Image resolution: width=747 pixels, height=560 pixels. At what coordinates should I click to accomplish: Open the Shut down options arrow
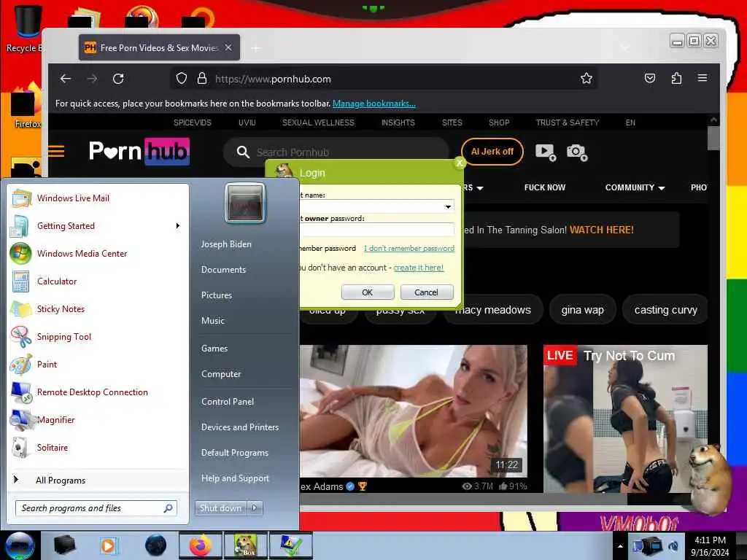tap(255, 508)
